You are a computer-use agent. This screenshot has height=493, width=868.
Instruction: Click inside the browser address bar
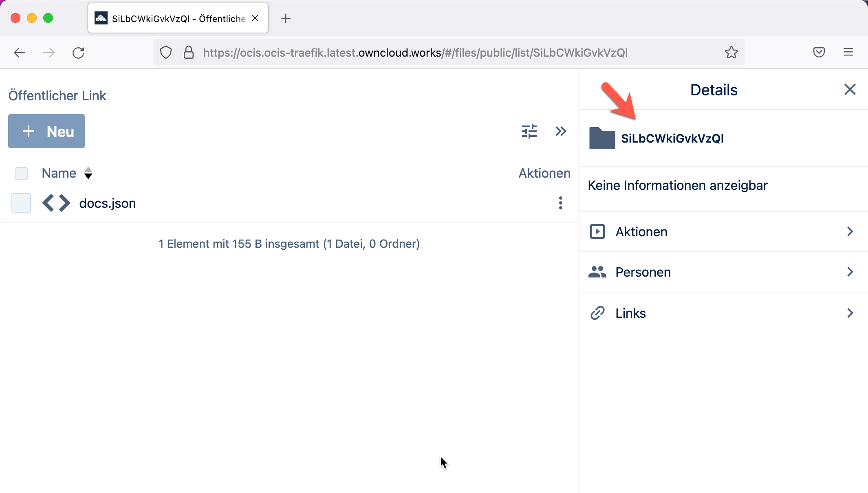coord(408,52)
